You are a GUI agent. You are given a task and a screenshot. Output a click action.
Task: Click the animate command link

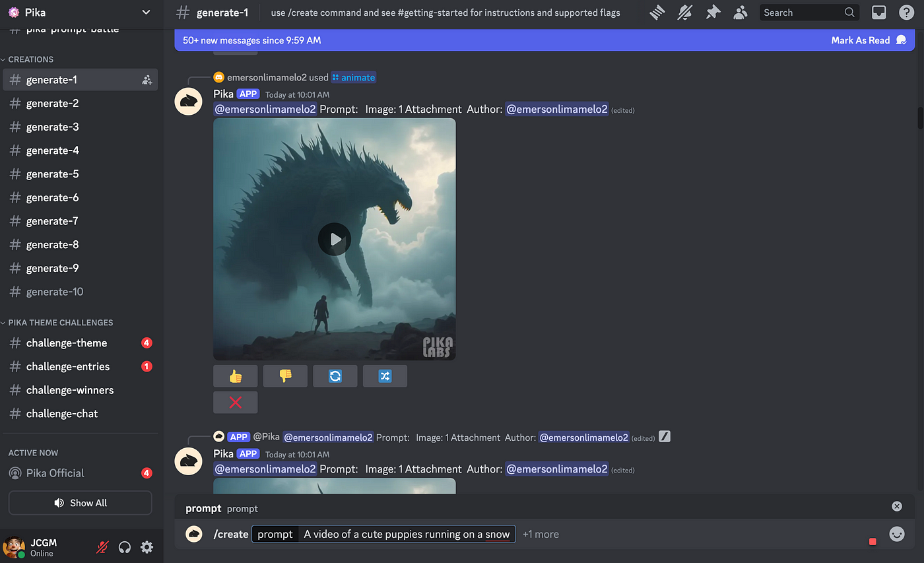(353, 77)
